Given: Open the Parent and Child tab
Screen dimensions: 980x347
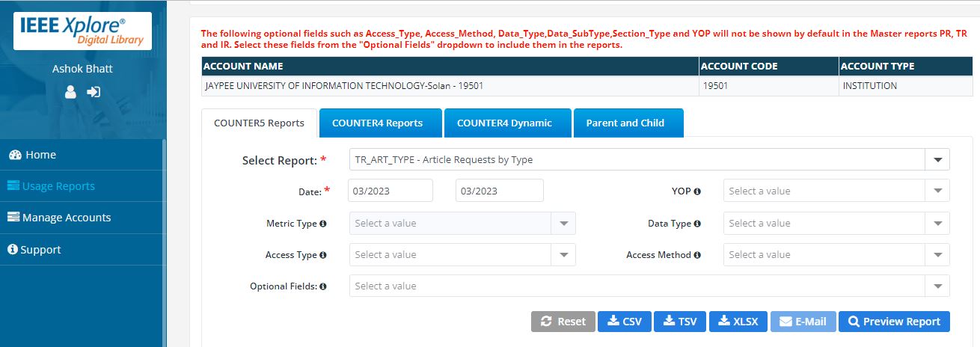Looking at the screenshot, I should (625, 123).
